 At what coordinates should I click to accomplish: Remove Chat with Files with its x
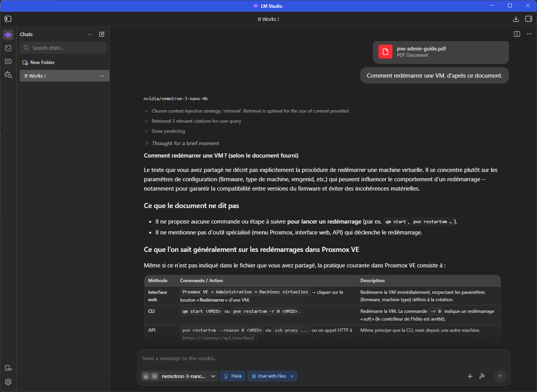tap(292, 376)
